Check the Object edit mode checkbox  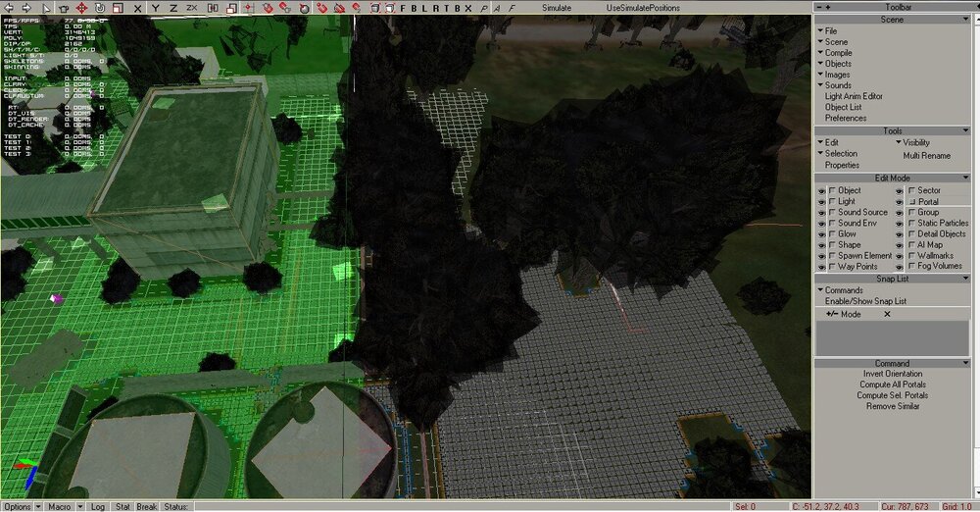[832, 190]
